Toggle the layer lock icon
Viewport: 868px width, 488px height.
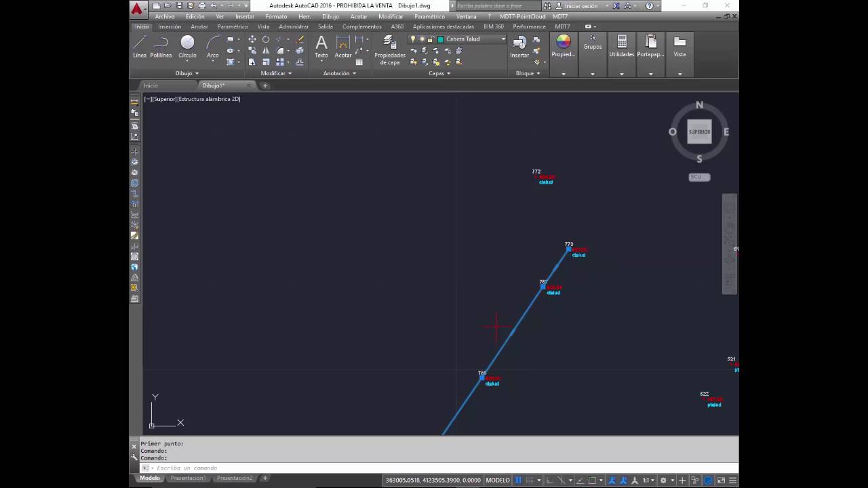click(431, 39)
